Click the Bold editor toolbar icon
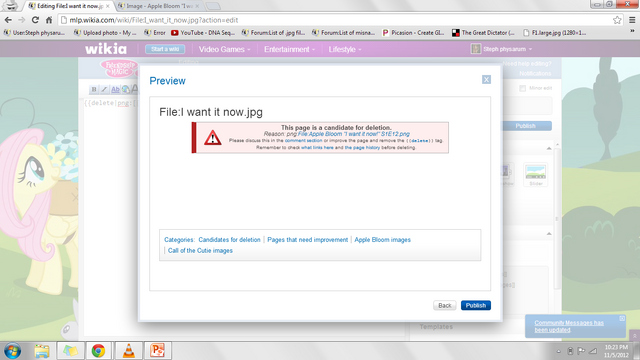This screenshot has height=360, width=640. [94, 89]
